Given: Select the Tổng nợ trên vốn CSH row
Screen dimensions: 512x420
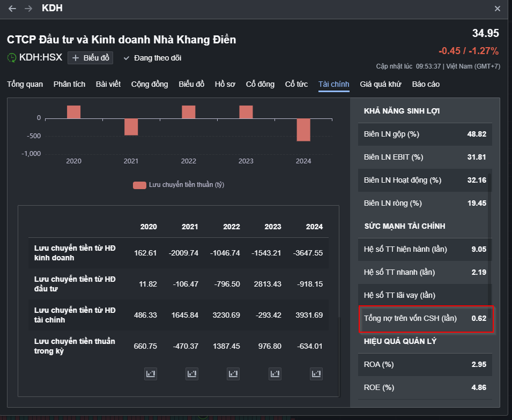Looking at the screenshot, I should tap(425, 318).
